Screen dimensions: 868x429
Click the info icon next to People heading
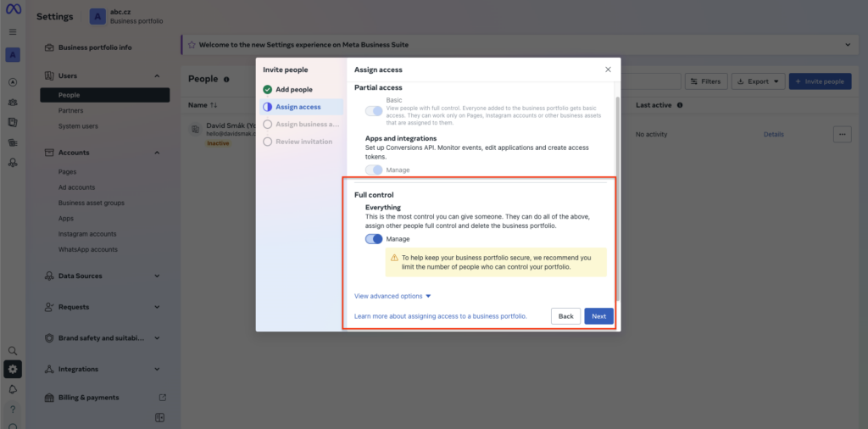[x=226, y=80]
